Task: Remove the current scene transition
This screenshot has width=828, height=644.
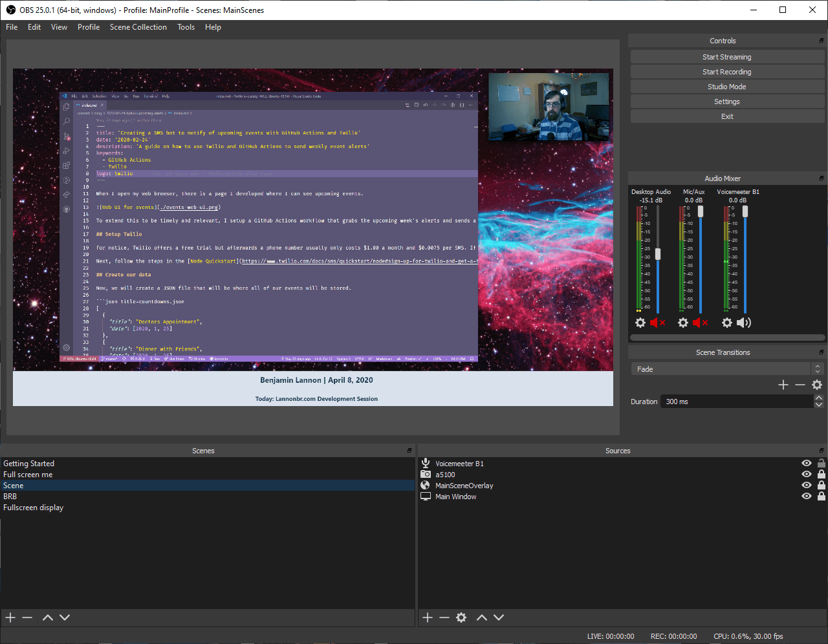Action: coord(800,385)
